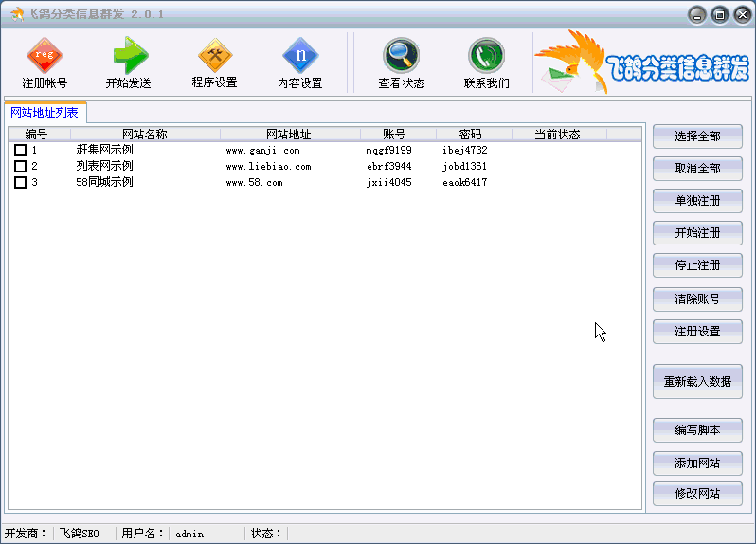The image size is (756, 544).
Task: Open the 注册帐号 reg icon
Action: click(x=45, y=63)
